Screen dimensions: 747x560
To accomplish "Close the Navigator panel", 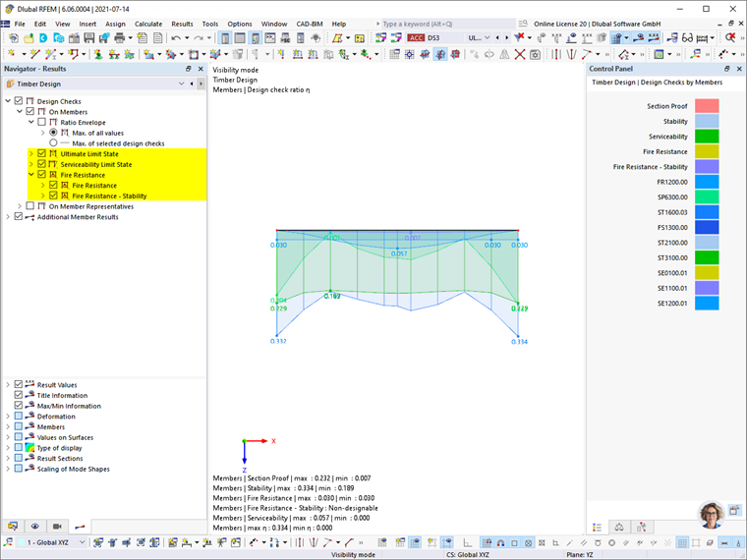I will point(201,69).
